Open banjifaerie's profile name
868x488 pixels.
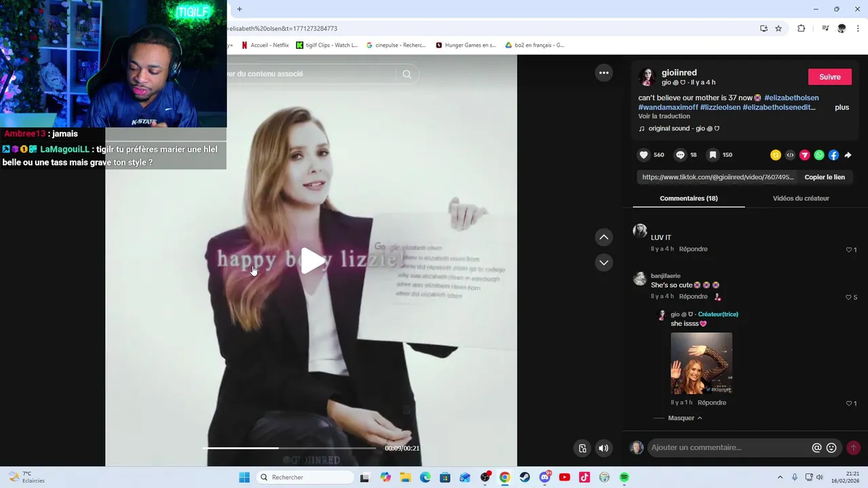[x=666, y=276]
